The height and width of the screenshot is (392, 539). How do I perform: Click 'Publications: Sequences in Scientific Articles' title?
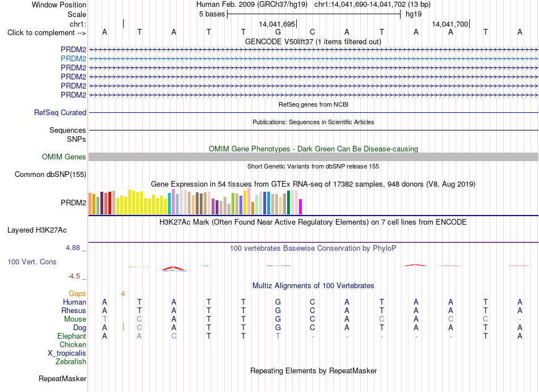coord(313,122)
